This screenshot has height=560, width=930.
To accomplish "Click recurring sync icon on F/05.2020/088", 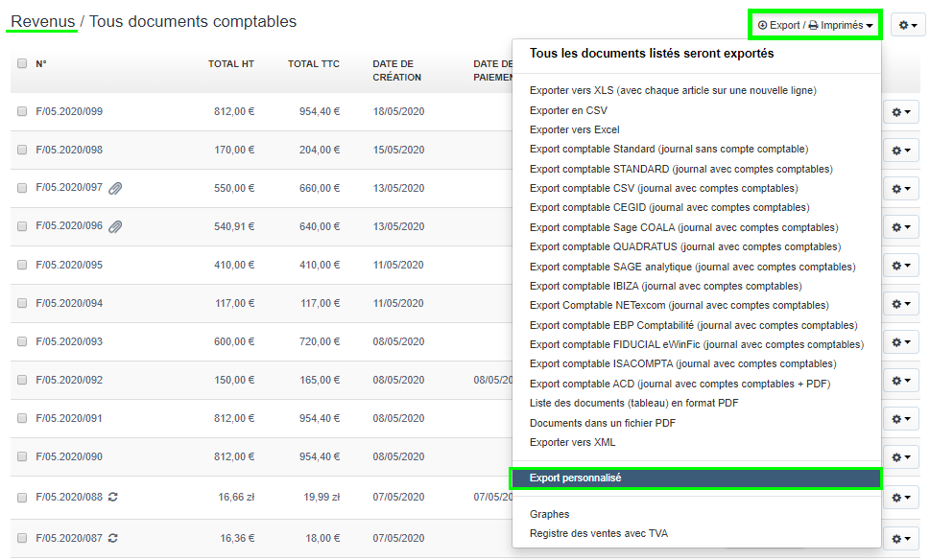I will pos(113,496).
